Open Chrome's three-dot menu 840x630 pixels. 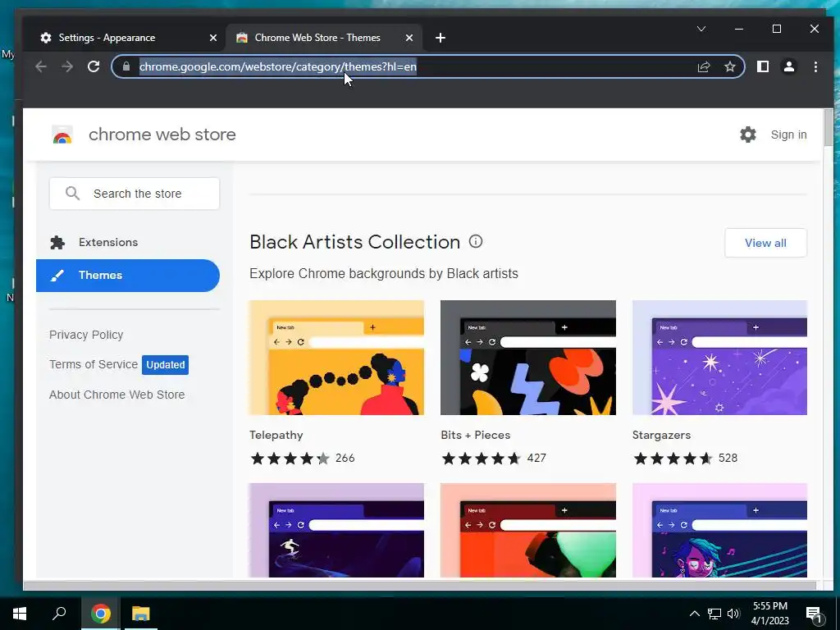point(815,66)
